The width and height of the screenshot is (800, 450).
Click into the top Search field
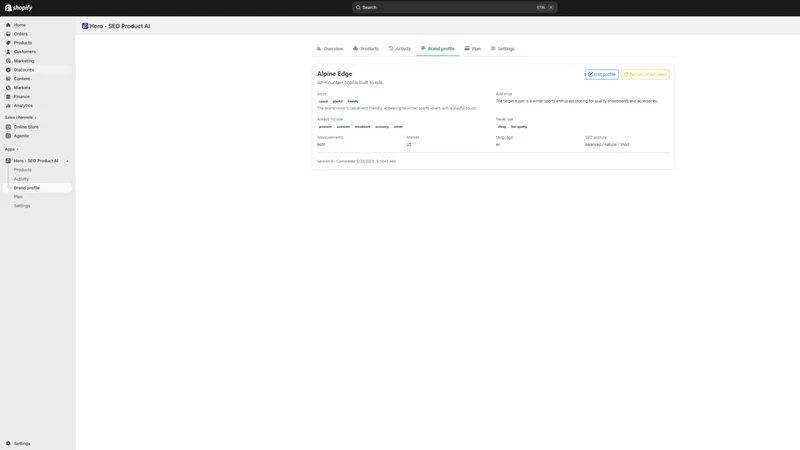(454, 8)
